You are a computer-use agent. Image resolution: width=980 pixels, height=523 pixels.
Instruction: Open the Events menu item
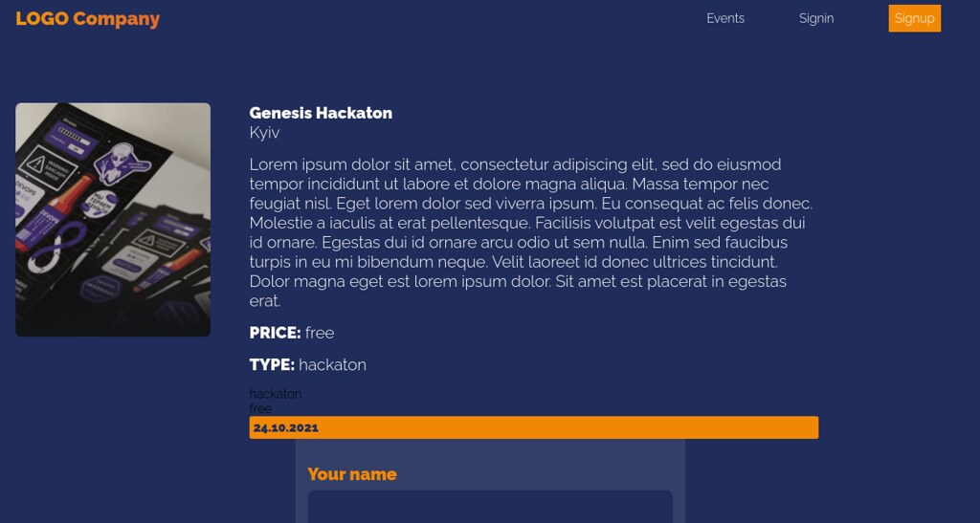pyautogui.click(x=725, y=19)
